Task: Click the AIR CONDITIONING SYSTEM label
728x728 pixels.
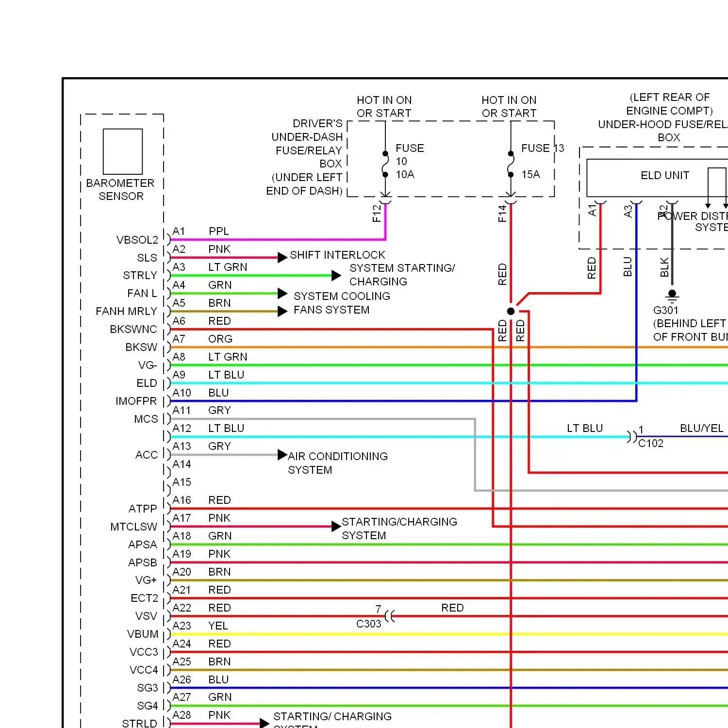Action: tap(338, 463)
